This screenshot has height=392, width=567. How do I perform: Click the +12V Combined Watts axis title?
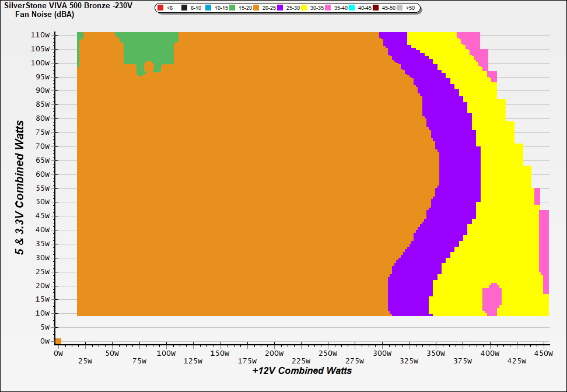coord(302,370)
